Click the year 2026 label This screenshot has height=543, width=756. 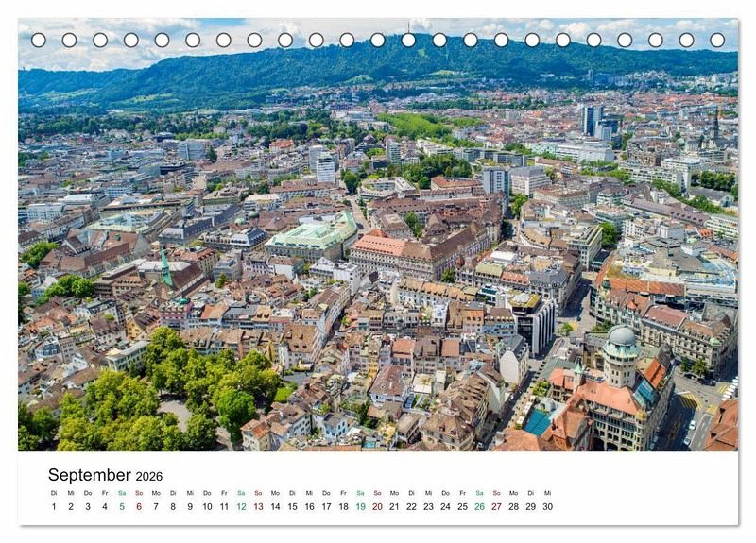coord(148,477)
